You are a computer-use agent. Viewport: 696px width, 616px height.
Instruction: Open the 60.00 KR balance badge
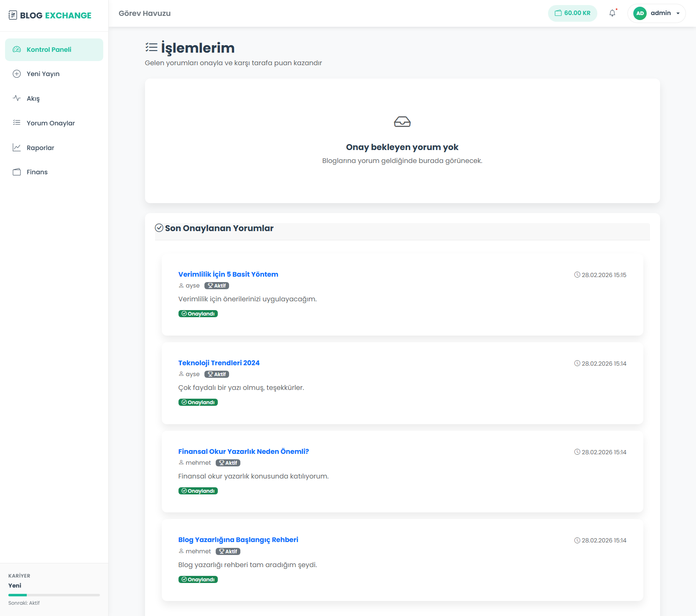pos(572,13)
